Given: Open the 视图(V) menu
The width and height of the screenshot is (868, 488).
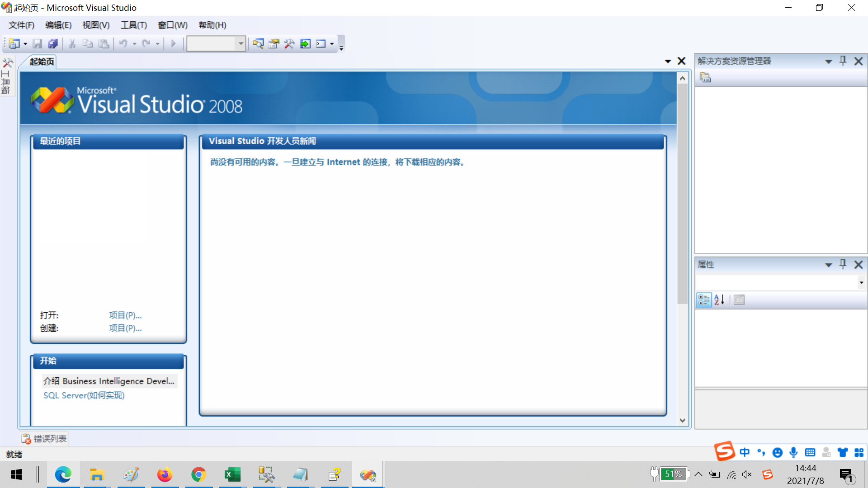Looking at the screenshot, I should [x=96, y=25].
